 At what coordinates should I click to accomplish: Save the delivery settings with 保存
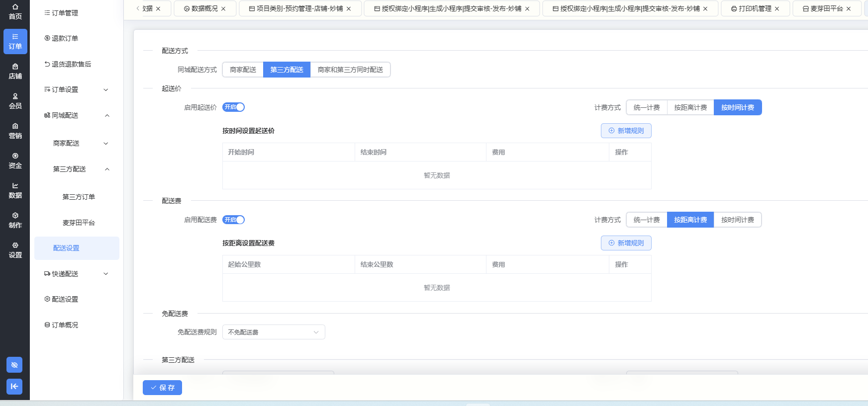[162, 388]
